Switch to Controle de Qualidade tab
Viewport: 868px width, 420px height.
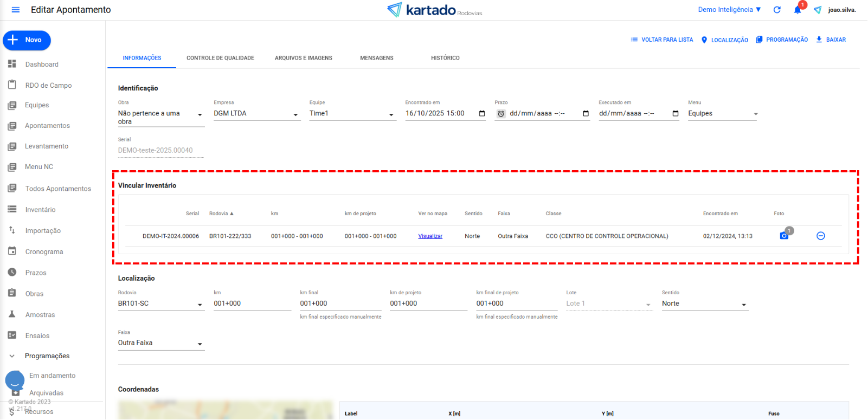click(220, 58)
